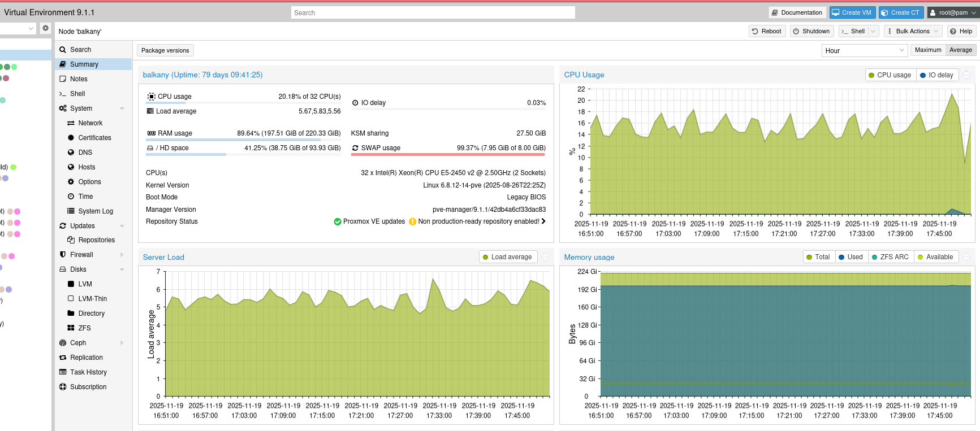980x431 pixels.
Task: Open the ZFS disks page
Action: tap(84, 328)
